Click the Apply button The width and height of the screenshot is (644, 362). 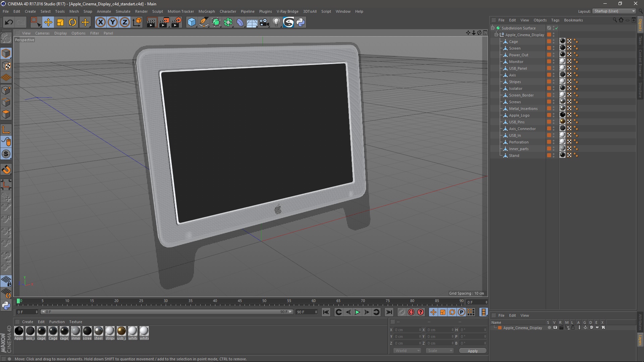pos(473,351)
